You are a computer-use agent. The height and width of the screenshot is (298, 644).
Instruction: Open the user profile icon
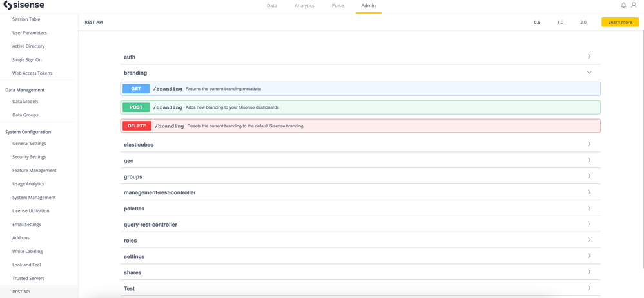[634, 6]
